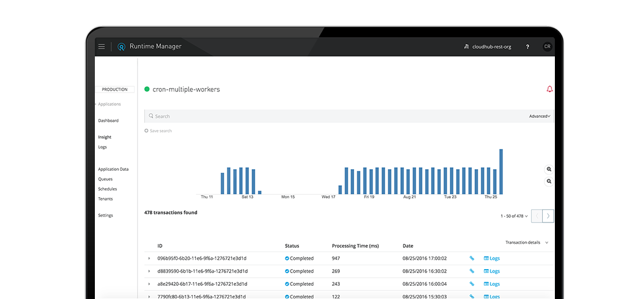This screenshot has width=644, height=299.
Task: Click the Date column header
Action: [x=408, y=246]
